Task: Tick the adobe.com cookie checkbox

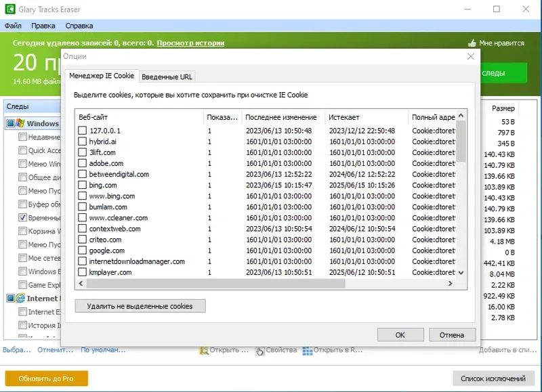Action: pyautogui.click(x=82, y=163)
